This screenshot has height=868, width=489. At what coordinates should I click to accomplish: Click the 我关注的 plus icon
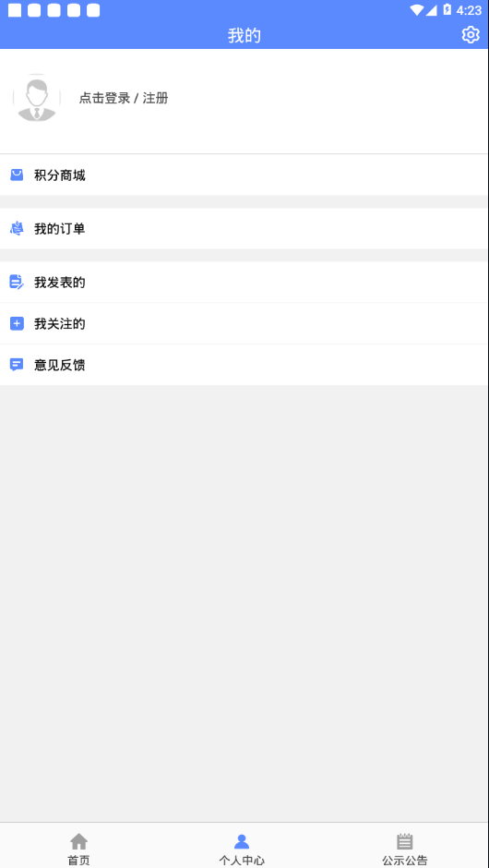17,324
